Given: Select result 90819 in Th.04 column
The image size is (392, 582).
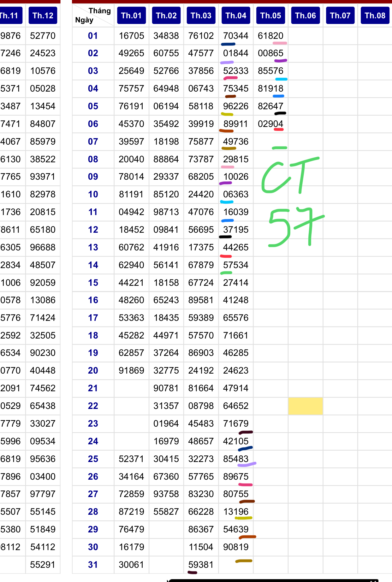Looking at the screenshot, I should click(236, 547).
